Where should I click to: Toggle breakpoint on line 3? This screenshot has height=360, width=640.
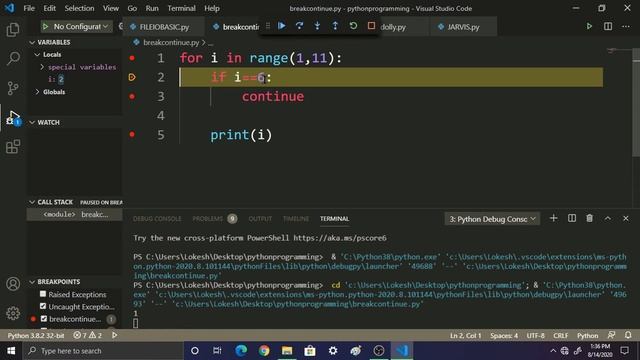point(132,96)
